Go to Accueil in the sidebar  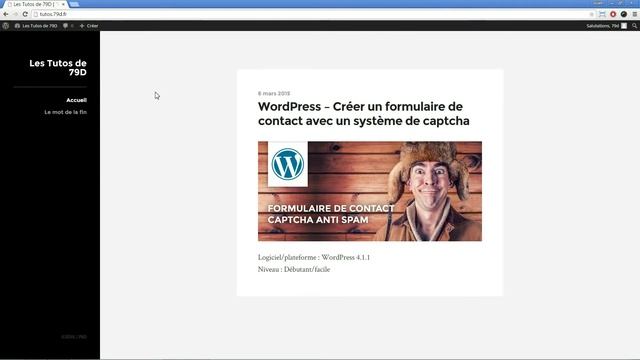(x=76, y=100)
